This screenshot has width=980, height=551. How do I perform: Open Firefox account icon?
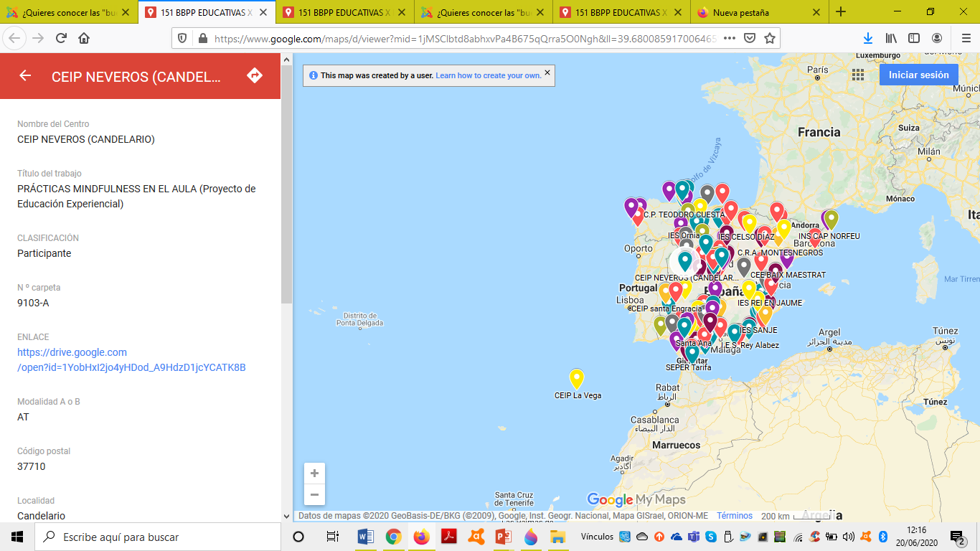(x=937, y=38)
